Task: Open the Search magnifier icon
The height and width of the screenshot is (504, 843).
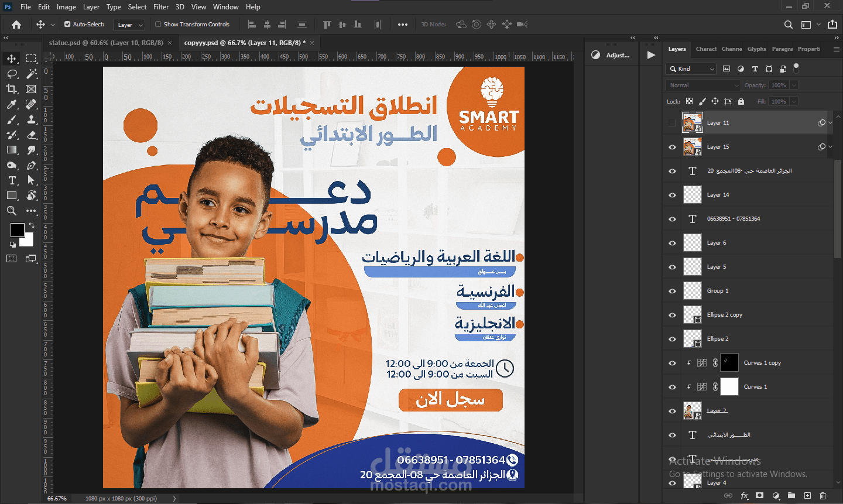Action: click(x=789, y=25)
